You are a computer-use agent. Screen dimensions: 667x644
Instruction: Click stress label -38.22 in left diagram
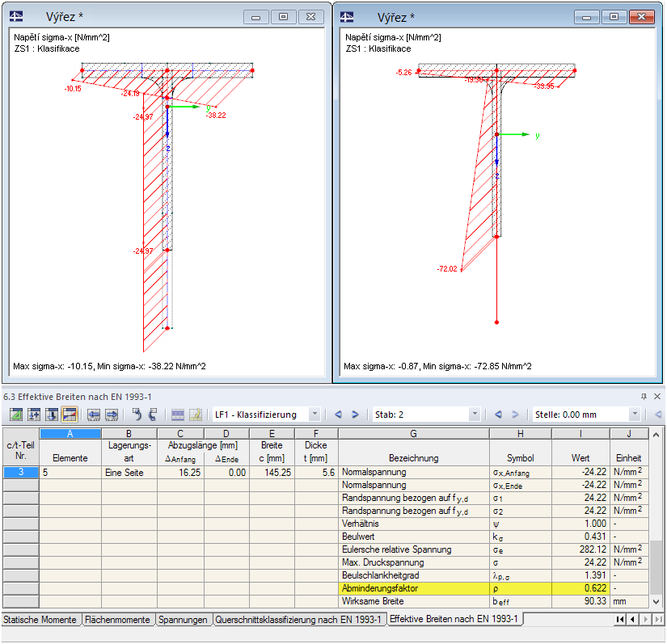pos(217,116)
